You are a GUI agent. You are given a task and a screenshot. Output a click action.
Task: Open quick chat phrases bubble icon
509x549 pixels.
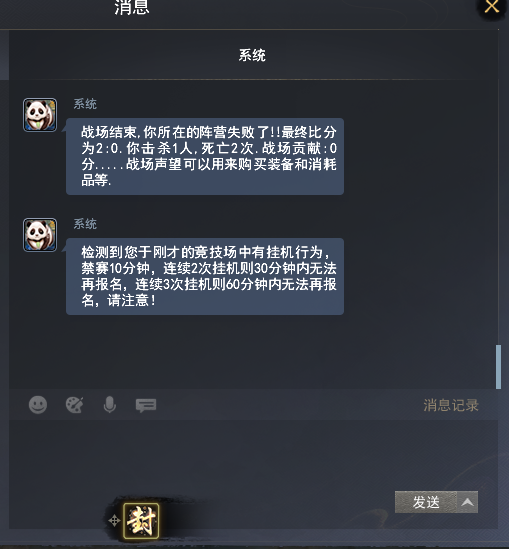[x=146, y=405]
